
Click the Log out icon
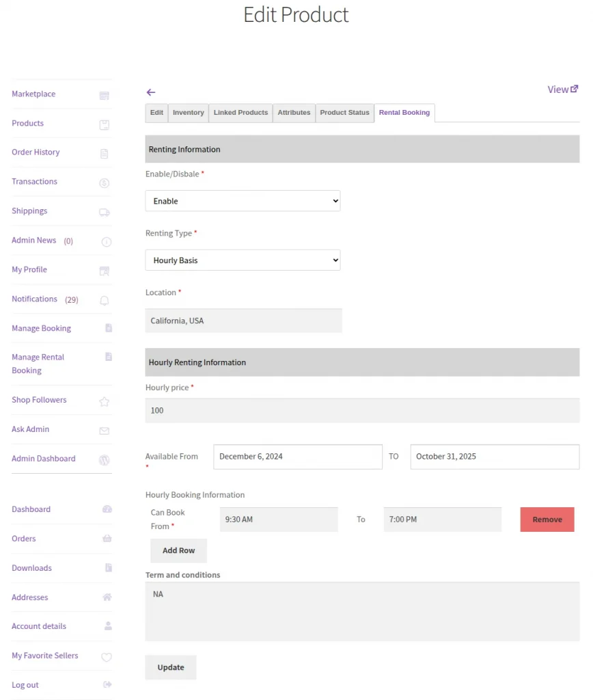pyautogui.click(x=107, y=685)
